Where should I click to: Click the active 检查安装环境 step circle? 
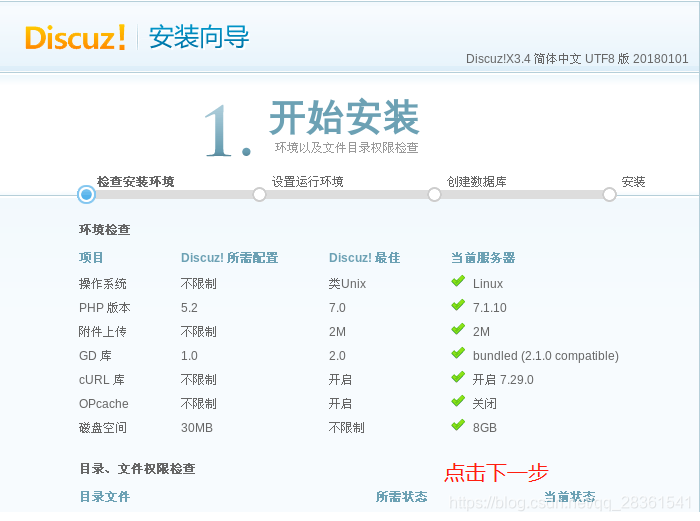[86, 195]
